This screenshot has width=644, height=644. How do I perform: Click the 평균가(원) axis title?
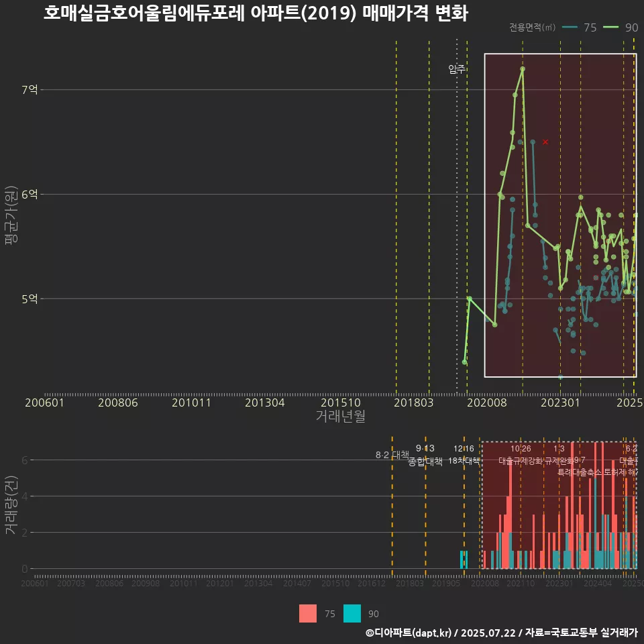coord(11,215)
